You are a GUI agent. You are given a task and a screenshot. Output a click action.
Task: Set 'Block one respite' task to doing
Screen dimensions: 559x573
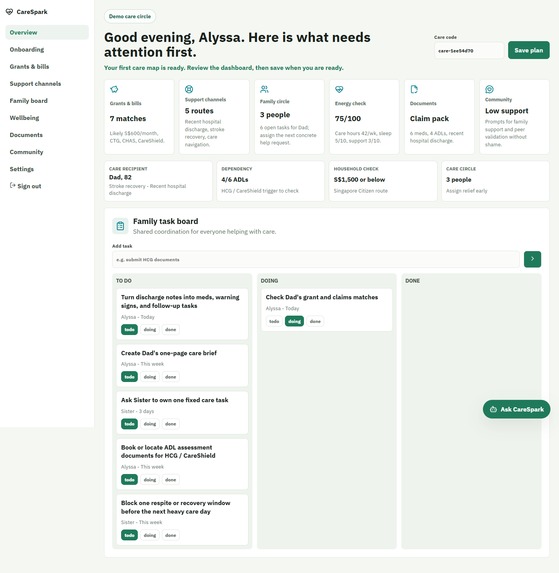(150, 535)
